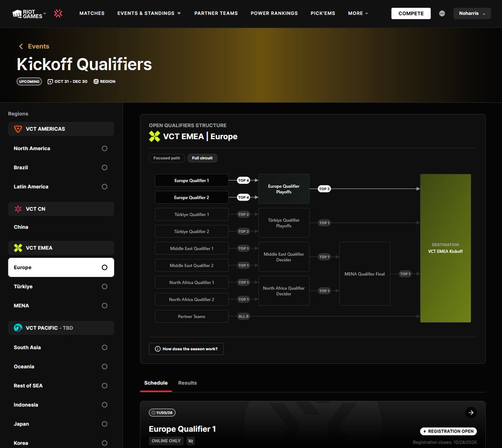Switch to Focused path view

[166, 158]
